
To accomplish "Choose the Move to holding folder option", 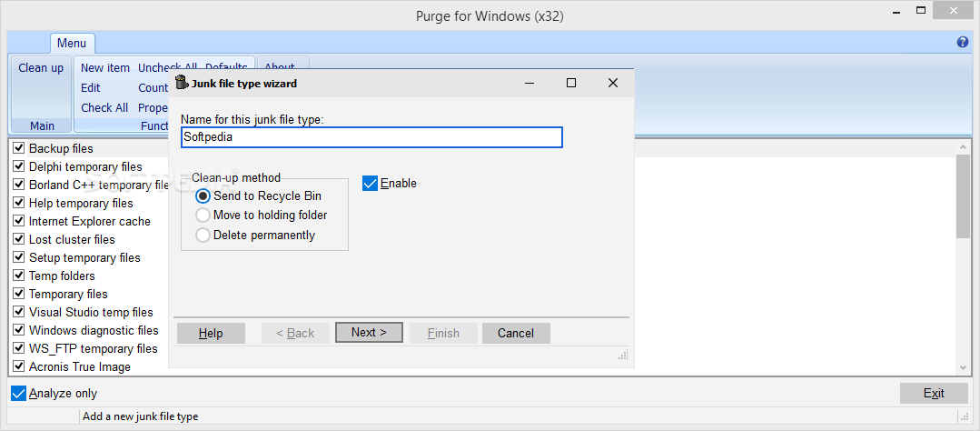I will 203,215.
